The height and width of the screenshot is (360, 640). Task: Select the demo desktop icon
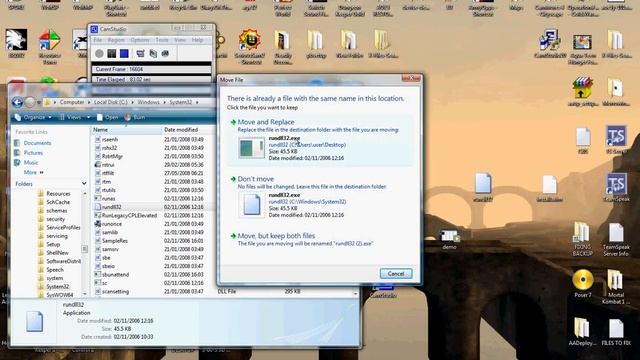[x=449, y=240]
